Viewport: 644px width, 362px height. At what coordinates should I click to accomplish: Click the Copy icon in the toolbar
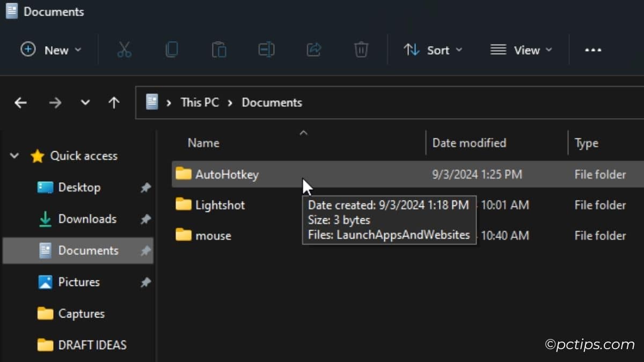(172, 49)
